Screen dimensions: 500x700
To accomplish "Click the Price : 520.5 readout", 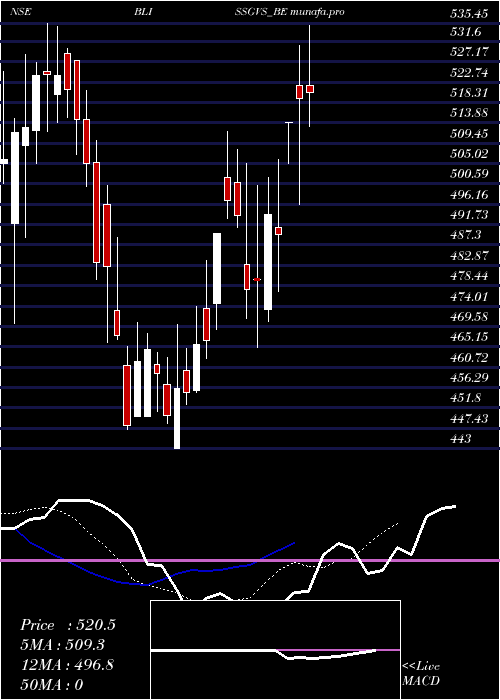I will pos(68,625).
